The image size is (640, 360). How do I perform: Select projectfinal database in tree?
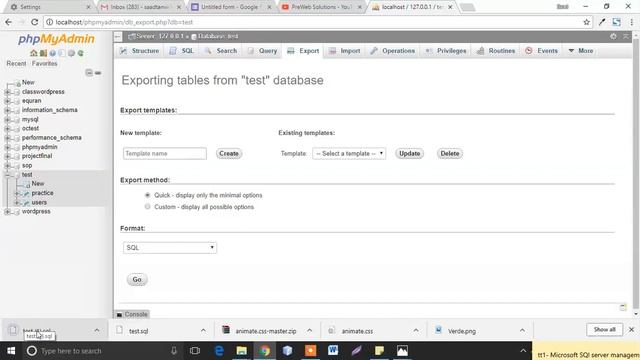(37, 156)
